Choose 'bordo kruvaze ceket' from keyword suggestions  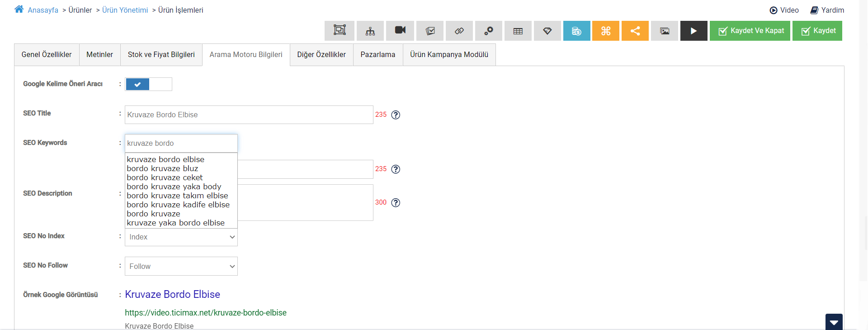point(165,177)
